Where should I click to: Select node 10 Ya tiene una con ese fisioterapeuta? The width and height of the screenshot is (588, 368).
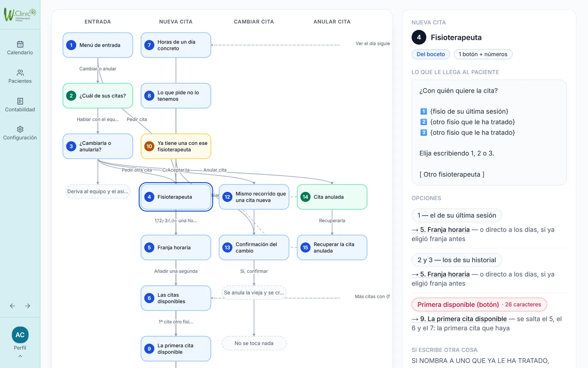[176, 146]
